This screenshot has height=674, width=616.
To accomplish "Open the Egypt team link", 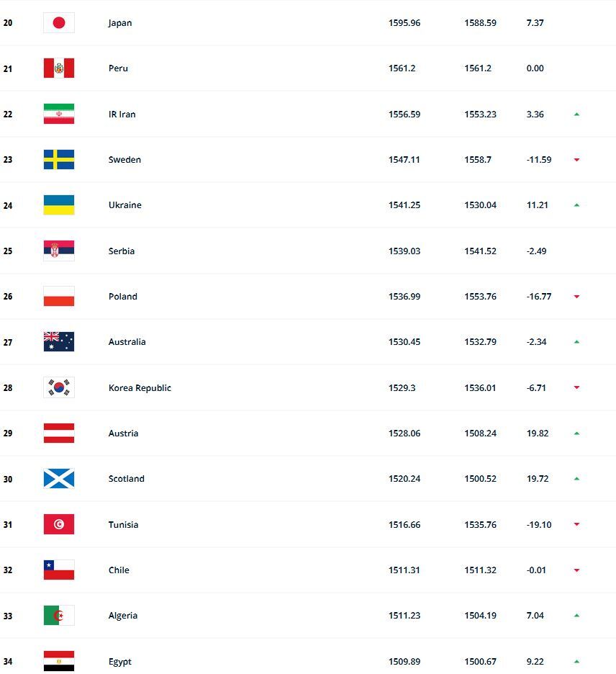I will (x=119, y=662).
